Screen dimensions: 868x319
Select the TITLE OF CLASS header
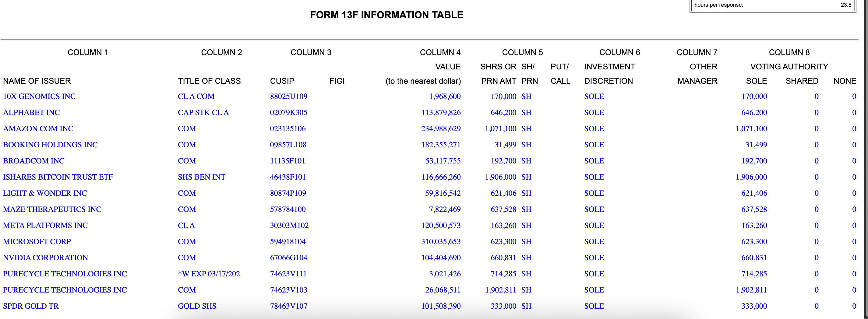click(209, 81)
